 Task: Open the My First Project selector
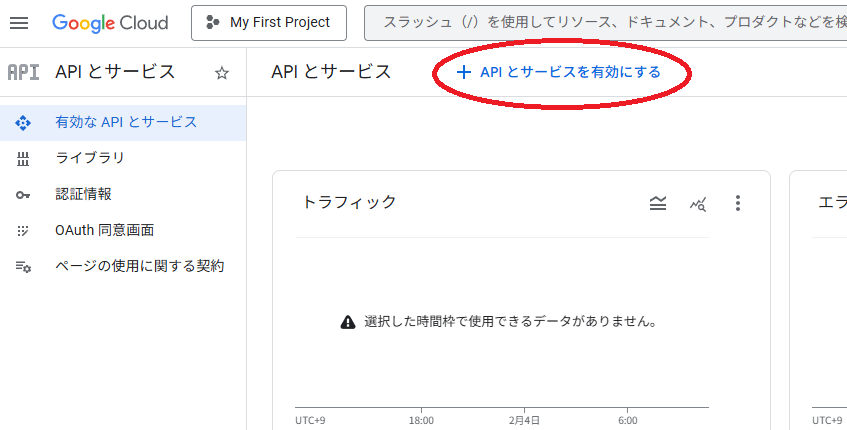click(x=269, y=23)
